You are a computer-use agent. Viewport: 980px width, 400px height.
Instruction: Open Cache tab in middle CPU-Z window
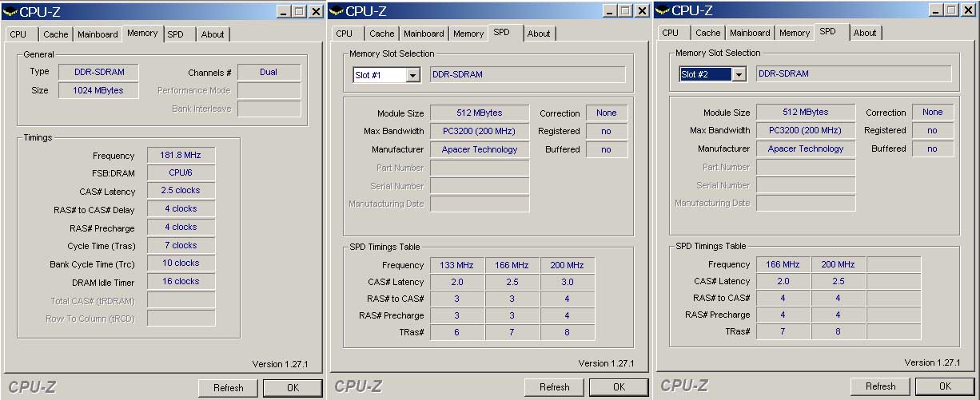click(382, 34)
